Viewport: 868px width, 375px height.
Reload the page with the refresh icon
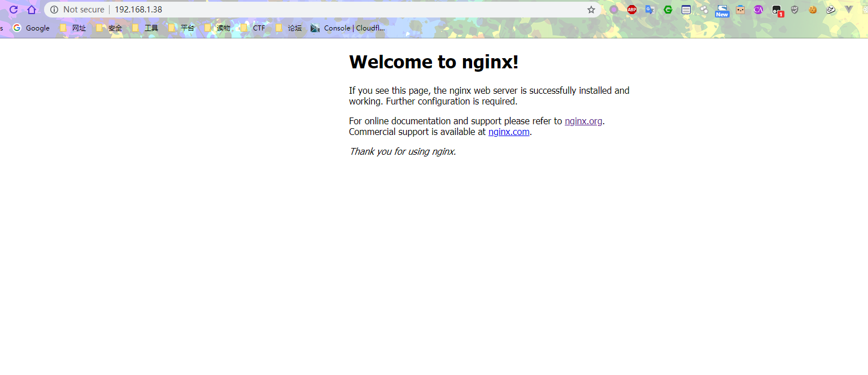point(14,10)
